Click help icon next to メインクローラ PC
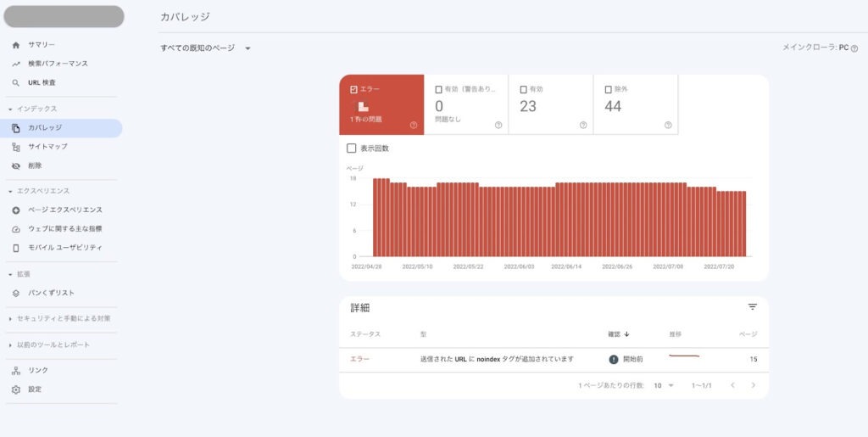 coord(854,49)
